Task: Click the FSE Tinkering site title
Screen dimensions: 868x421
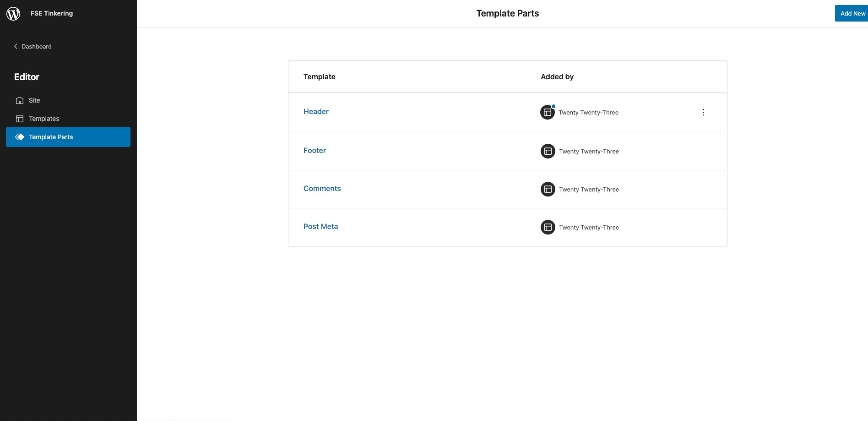Action: click(x=52, y=13)
